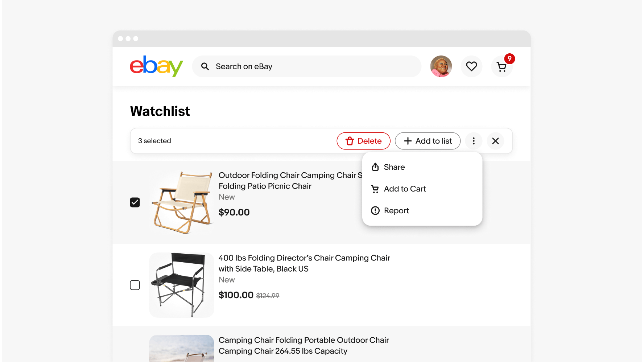Screen dimensions: 644x362
Task: Click the eBay logo
Action: coord(156,66)
